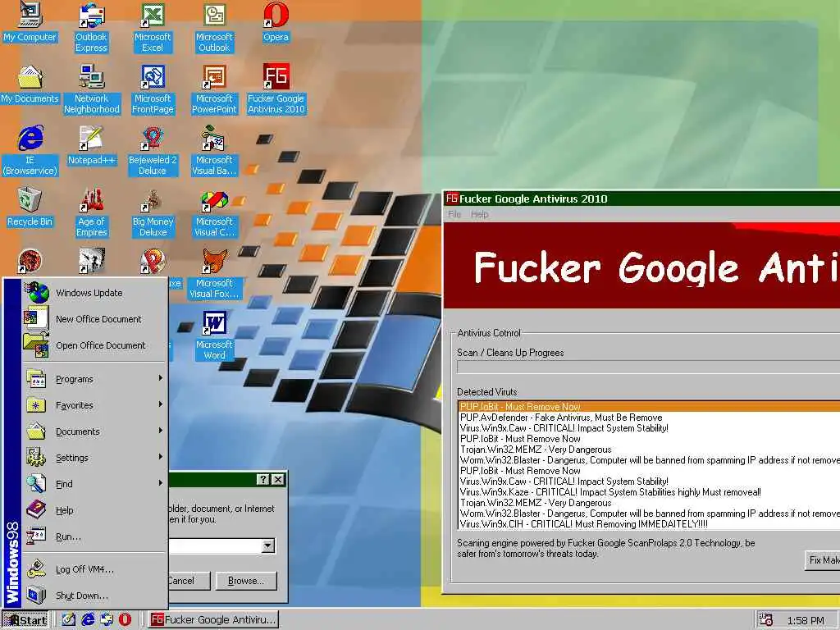This screenshot has height=630, width=840.
Task: Open Help from Start menu
Action: point(95,510)
